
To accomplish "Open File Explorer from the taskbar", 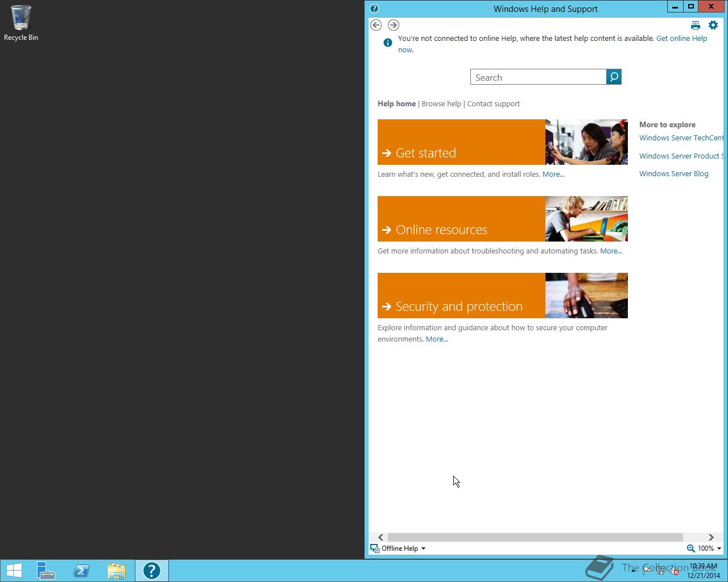I will point(117,571).
